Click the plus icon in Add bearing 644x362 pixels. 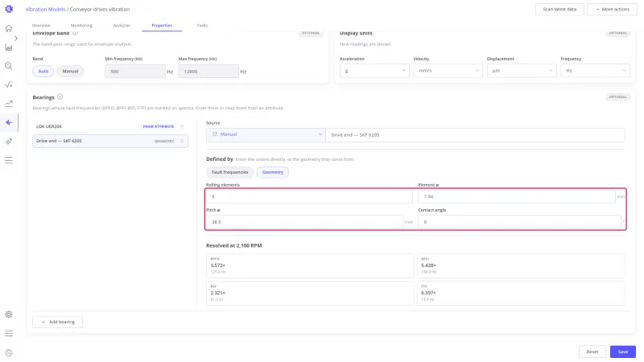point(43,323)
